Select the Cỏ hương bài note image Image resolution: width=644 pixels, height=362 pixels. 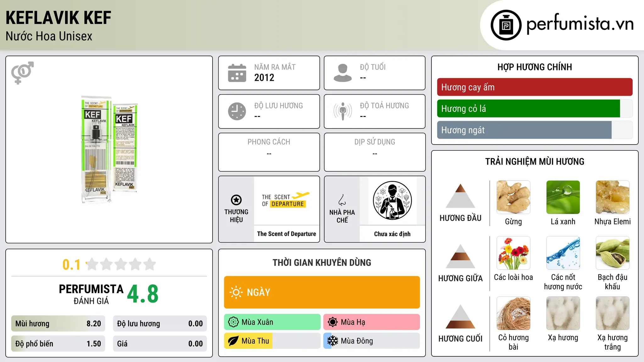(x=514, y=313)
